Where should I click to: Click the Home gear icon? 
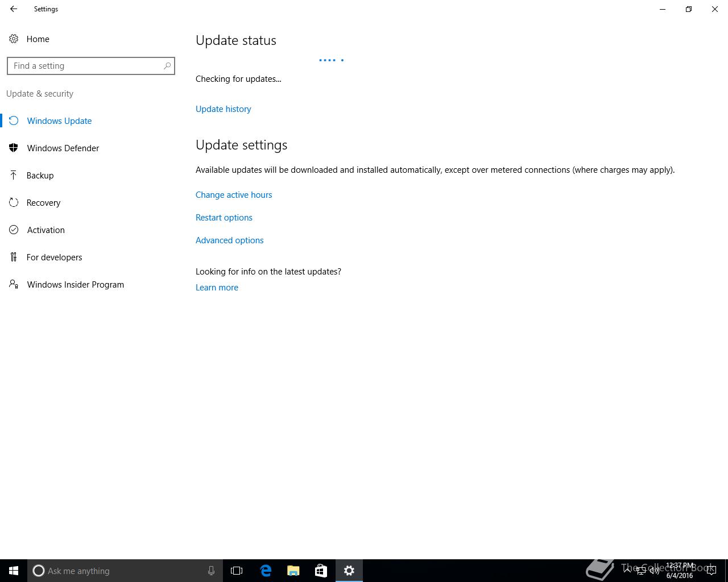pos(14,39)
